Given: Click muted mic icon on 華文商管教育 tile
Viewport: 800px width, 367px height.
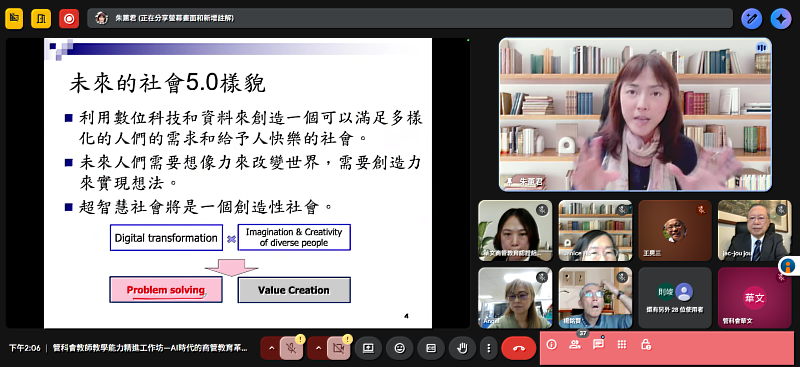Looking at the screenshot, I should pyautogui.click(x=542, y=209).
